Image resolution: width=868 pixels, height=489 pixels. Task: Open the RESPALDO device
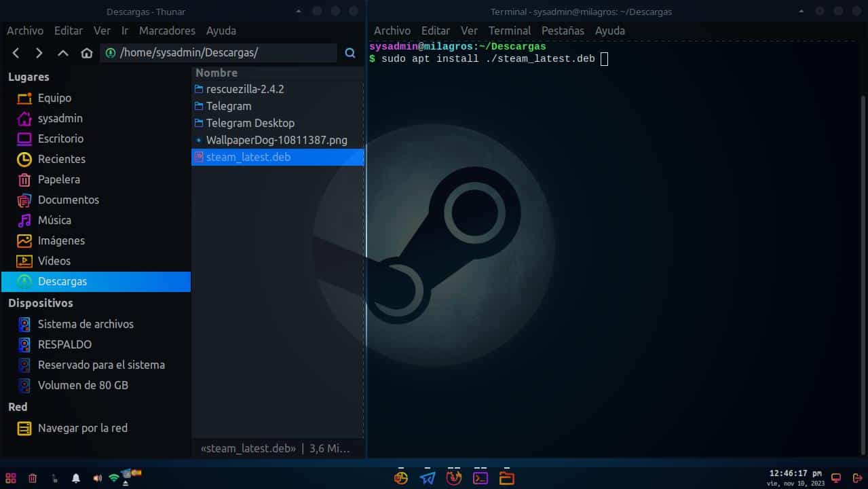(x=64, y=344)
